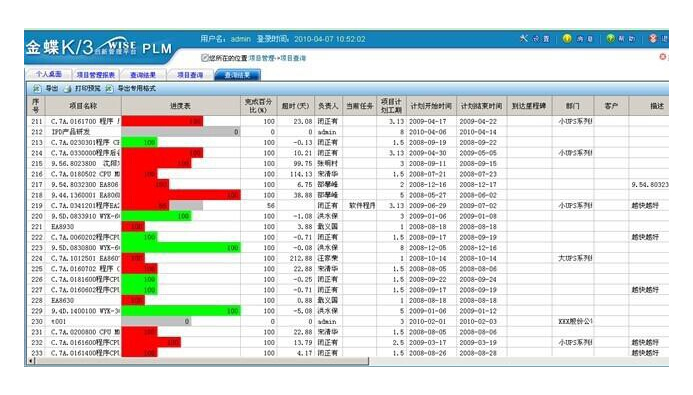Click the 导出专用格式 export special format icon
Image resolution: width=693 pixels, height=395 pixels.
(x=109, y=89)
